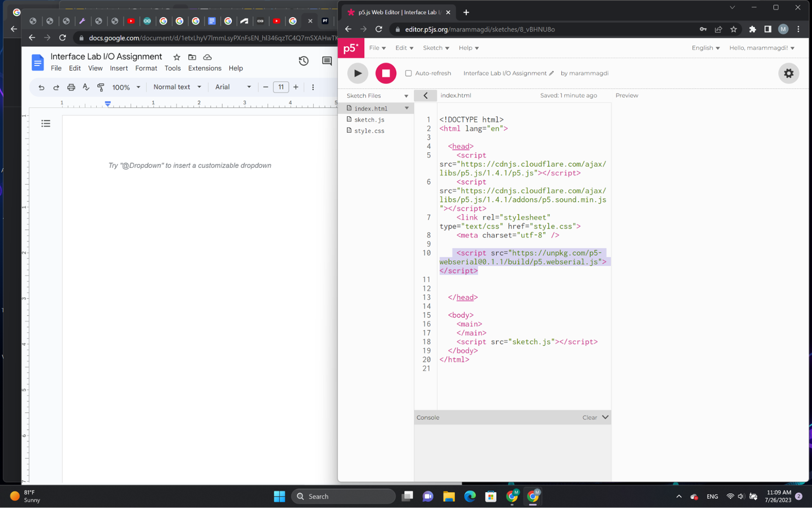Run spell check in Docs toolbar
This screenshot has width=812, height=508.
(x=86, y=87)
